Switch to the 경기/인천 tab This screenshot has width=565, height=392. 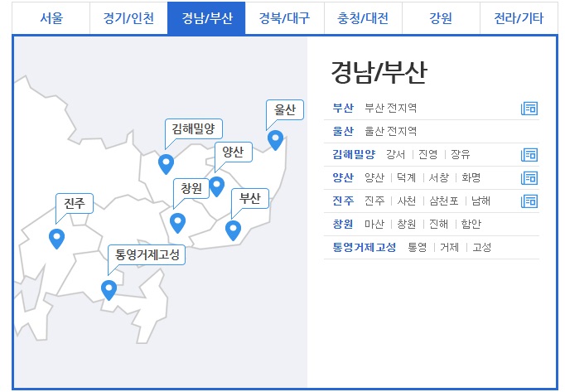[x=128, y=18]
